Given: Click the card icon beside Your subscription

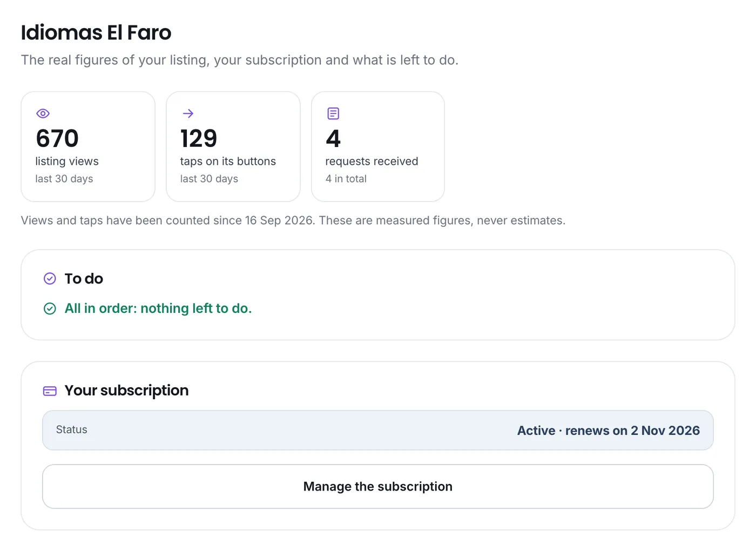Looking at the screenshot, I should tap(50, 391).
